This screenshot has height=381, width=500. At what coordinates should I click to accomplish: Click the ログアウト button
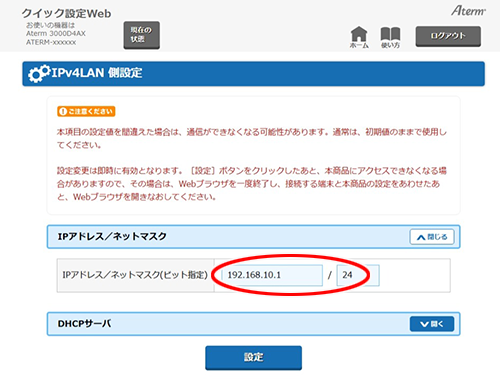tap(448, 36)
